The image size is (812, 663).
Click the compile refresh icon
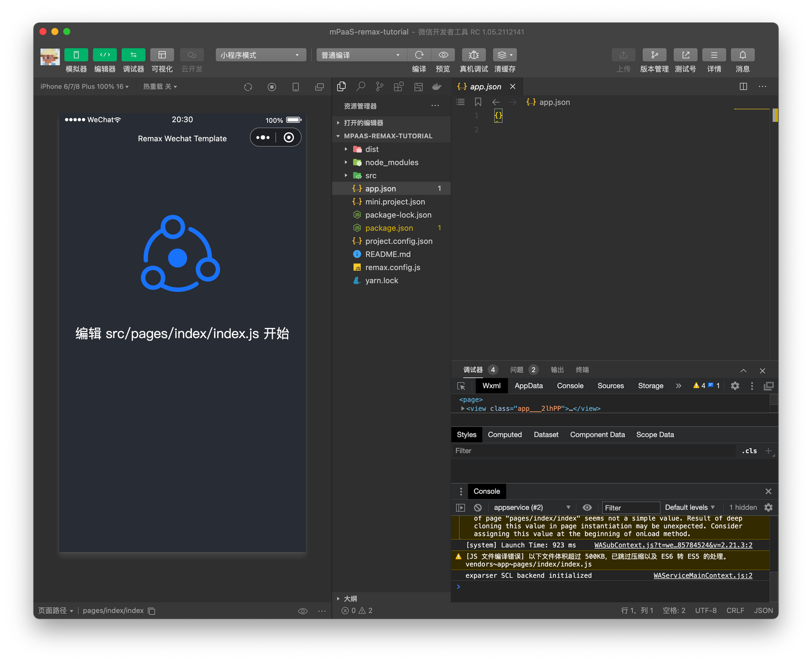[419, 55]
